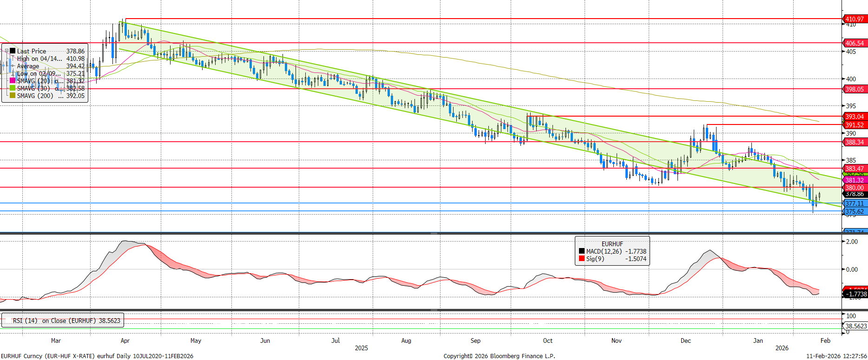Screen dimensions: 868x360
Task: Click the blue 377.11 support level tag
Action: pyautogui.click(x=855, y=203)
